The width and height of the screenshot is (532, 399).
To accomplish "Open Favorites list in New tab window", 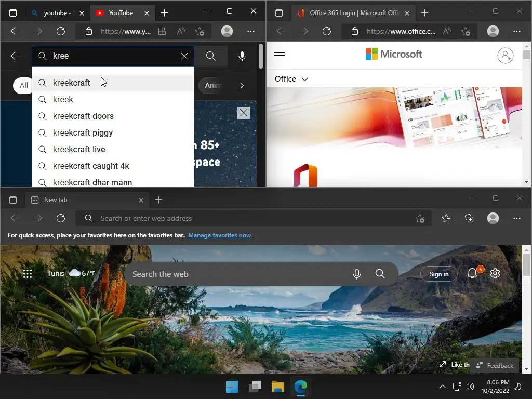I will [x=446, y=218].
